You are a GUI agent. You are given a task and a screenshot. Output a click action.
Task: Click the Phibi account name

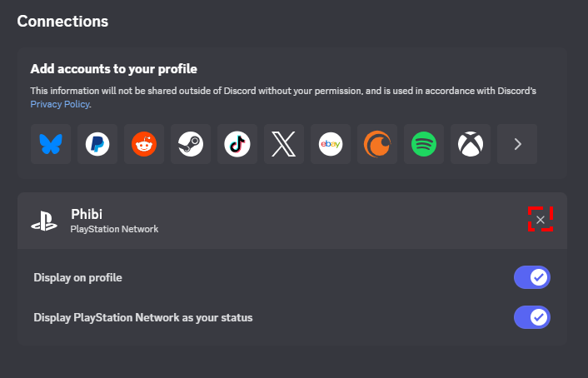point(86,214)
